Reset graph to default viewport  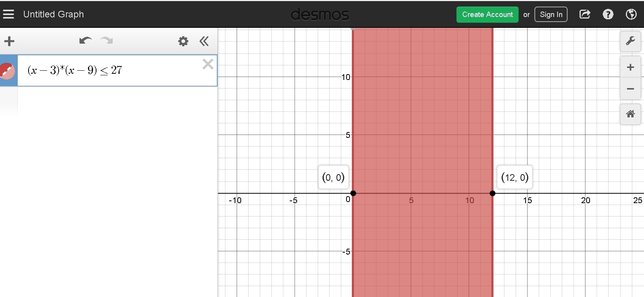[x=630, y=114]
